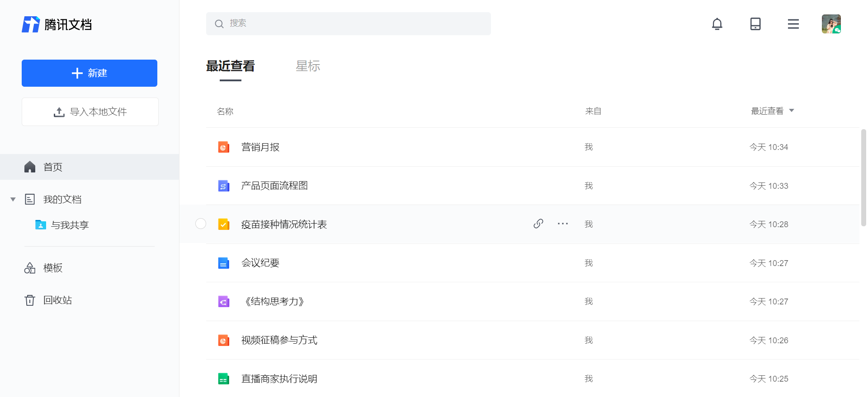Click the 直播商家执行说明 spreadsheet icon
Viewport: 868px width, 397px height.
click(224, 379)
